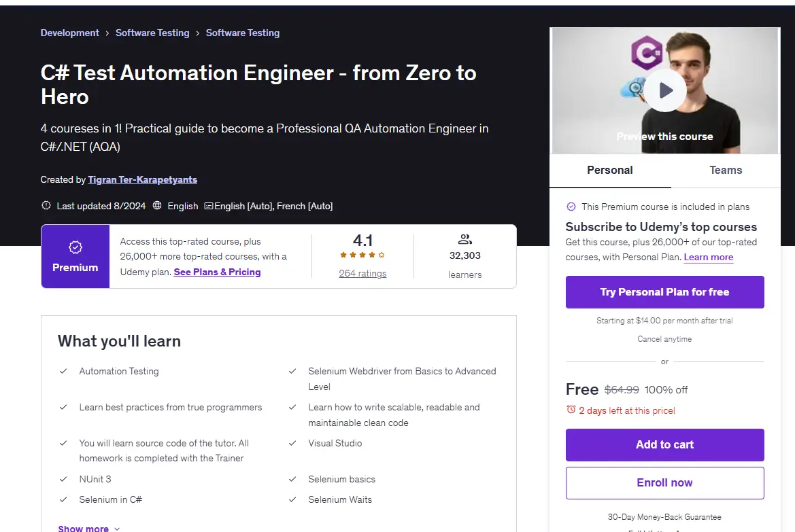Click the Add to cart button
This screenshot has width=795, height=532.
[664, 445]
